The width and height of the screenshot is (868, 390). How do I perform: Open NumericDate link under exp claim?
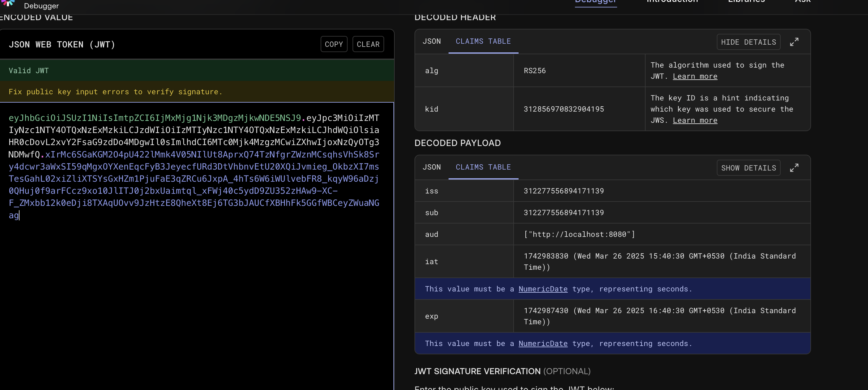[x=542, y=343]
